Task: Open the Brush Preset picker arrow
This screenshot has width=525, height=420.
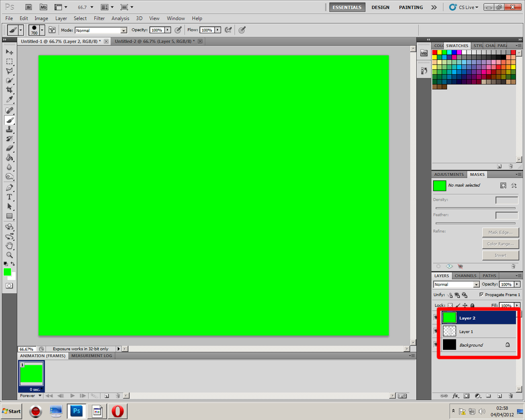Action: pyautogui.click(x=42, y=30)
